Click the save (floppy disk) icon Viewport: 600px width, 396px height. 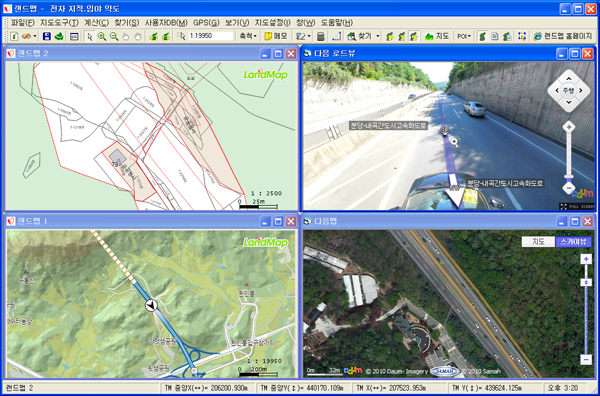point(47,36)
